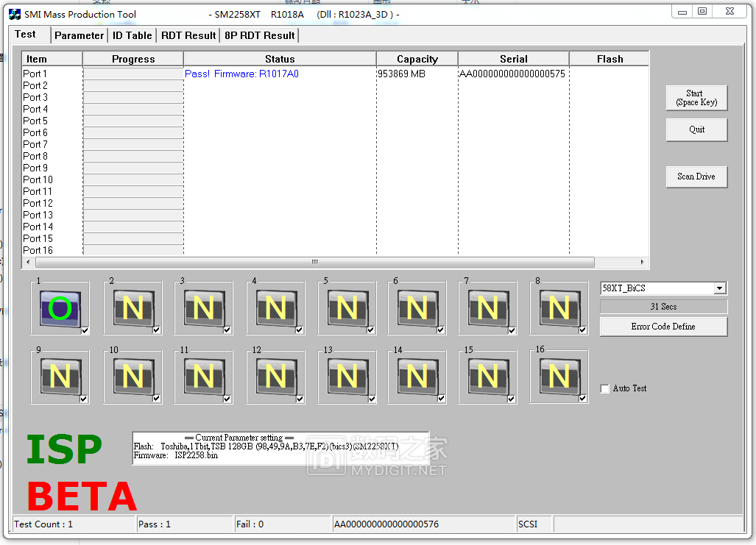Click the port 16 N status icon
756x545 pixels.
tap(559, 377)
